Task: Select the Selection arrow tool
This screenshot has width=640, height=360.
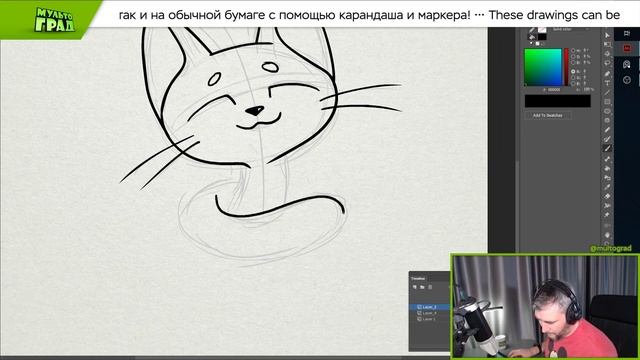Action: (607, 35)
